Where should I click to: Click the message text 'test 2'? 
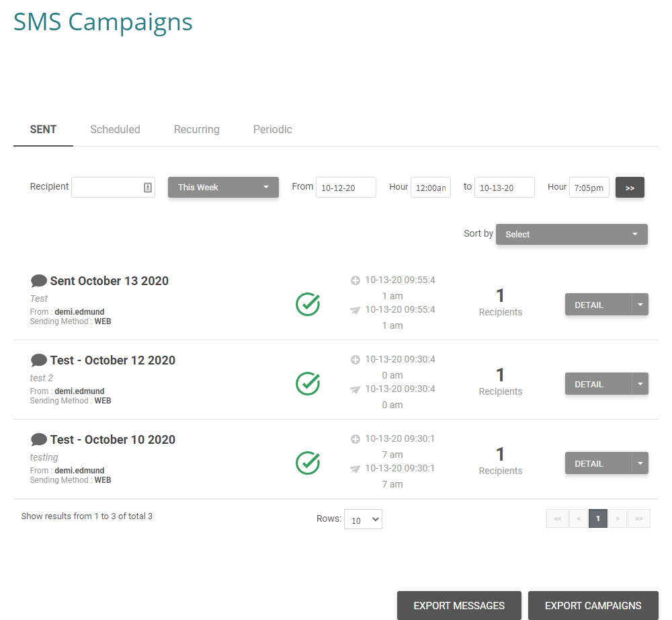pyautogui.click(x=42, y=378)
